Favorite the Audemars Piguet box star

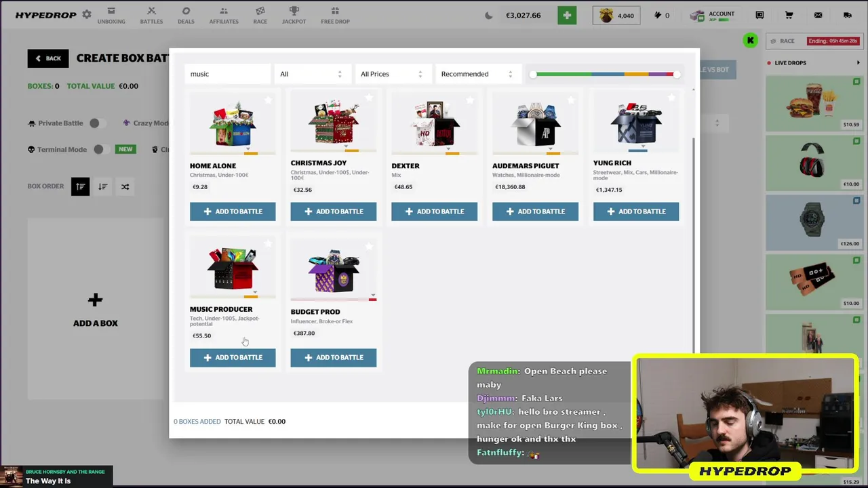tap(571, 100)
